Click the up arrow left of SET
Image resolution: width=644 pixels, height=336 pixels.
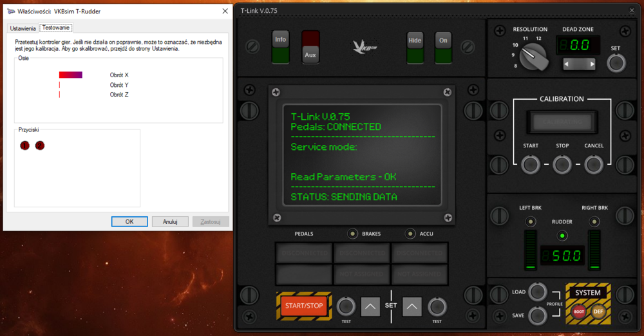(370, 306)
